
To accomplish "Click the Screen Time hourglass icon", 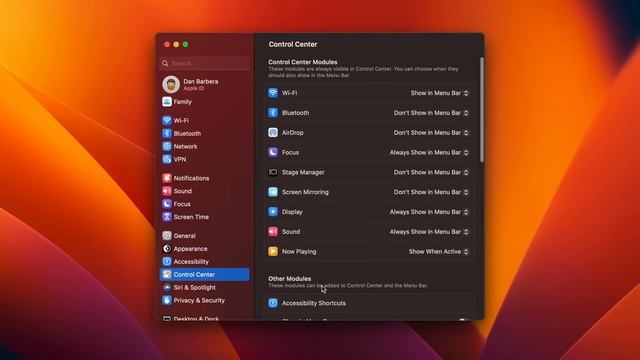I will click(167, 217).
